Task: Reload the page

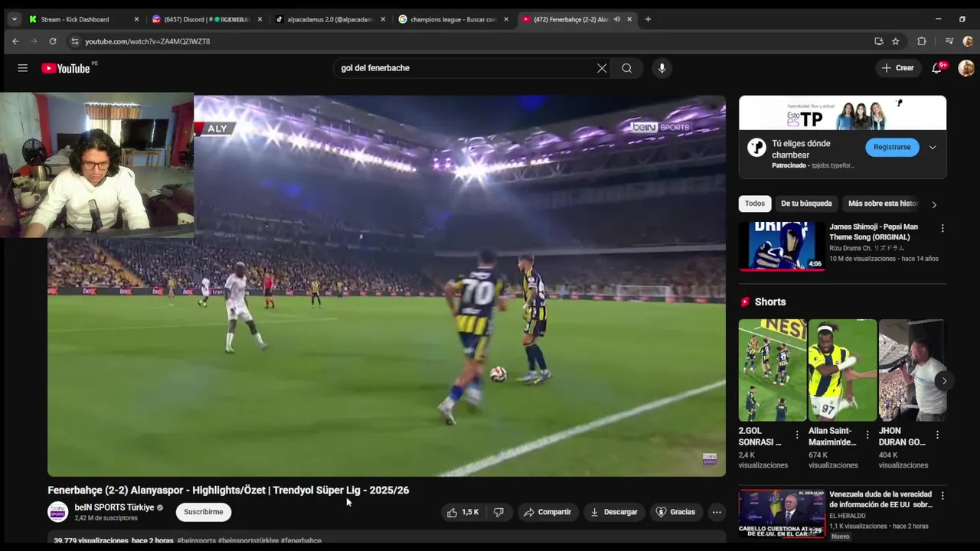Action: [53, 41]
